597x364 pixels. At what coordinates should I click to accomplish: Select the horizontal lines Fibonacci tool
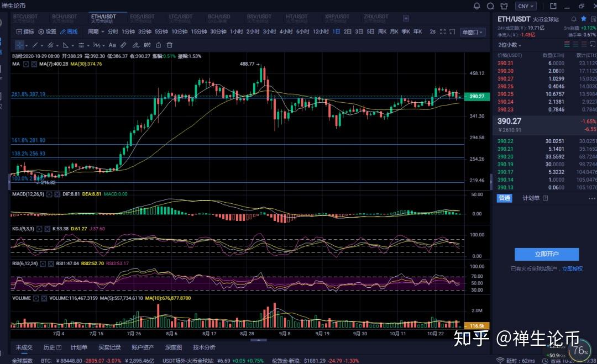tap(81, 45)
